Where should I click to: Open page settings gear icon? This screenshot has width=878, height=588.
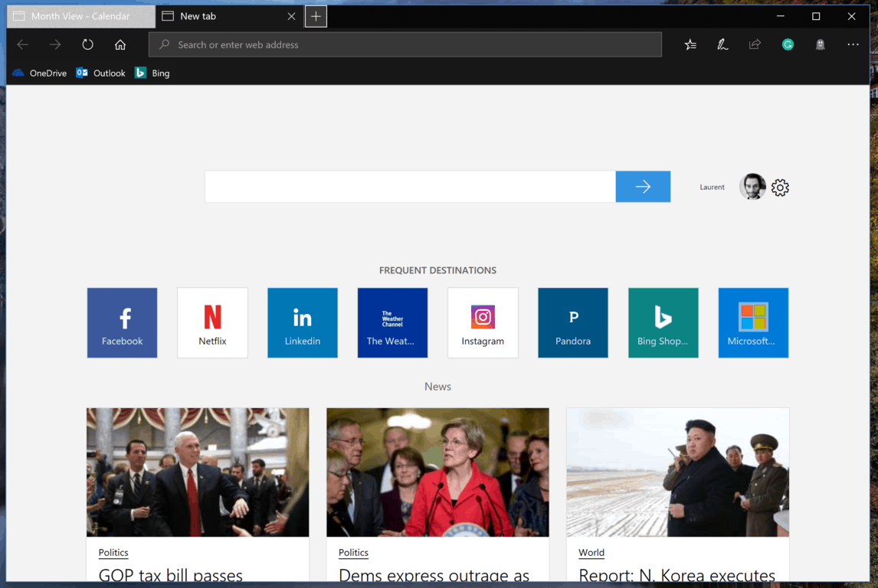pos(780,188)
